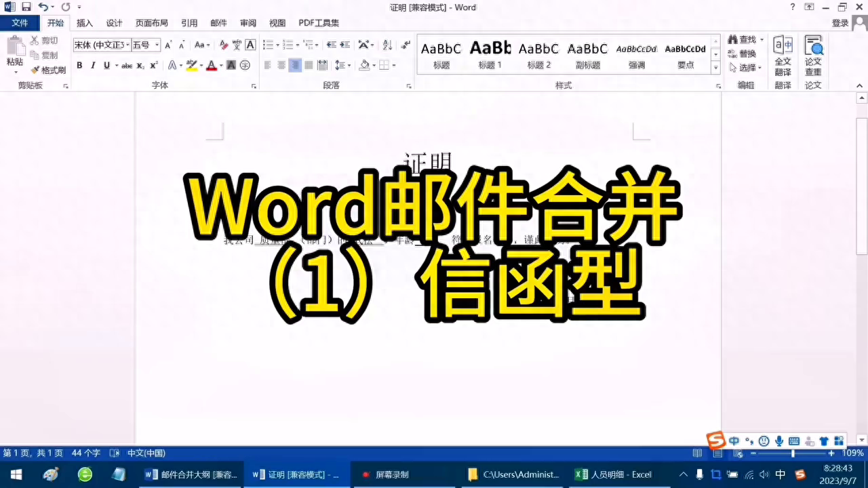
Task: Toggle Strikethrough abc formatting
Action: point(127,65)
